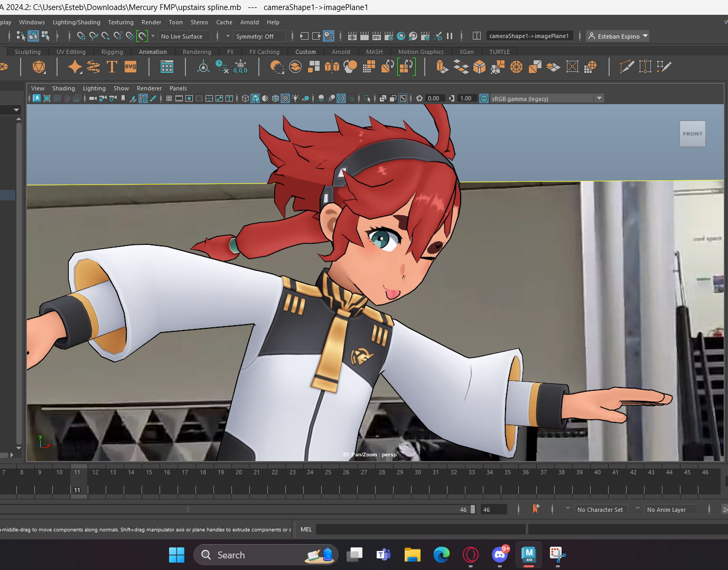Switch to the Rigging shelf tab
728x570 pixels.
112,52
